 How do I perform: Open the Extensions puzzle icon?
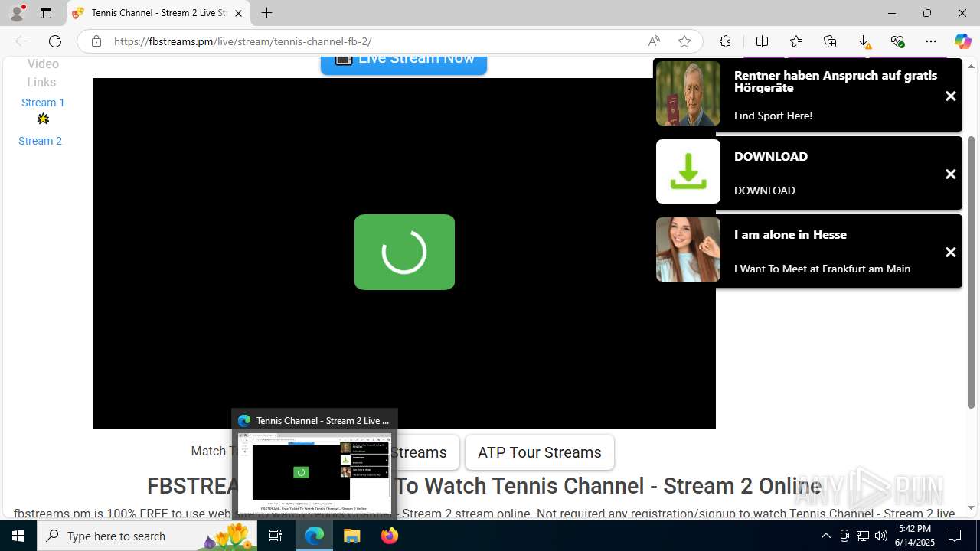(725, 41)
